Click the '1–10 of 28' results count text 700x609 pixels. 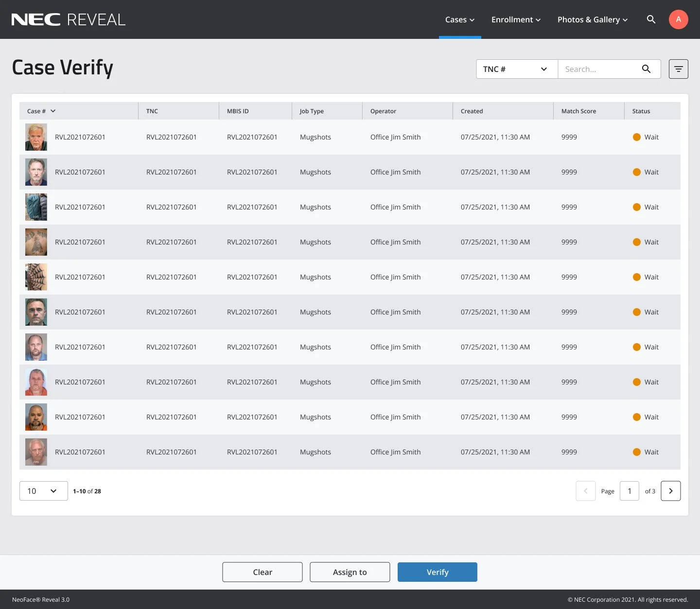pyautogui.click(x=87, y=491)
